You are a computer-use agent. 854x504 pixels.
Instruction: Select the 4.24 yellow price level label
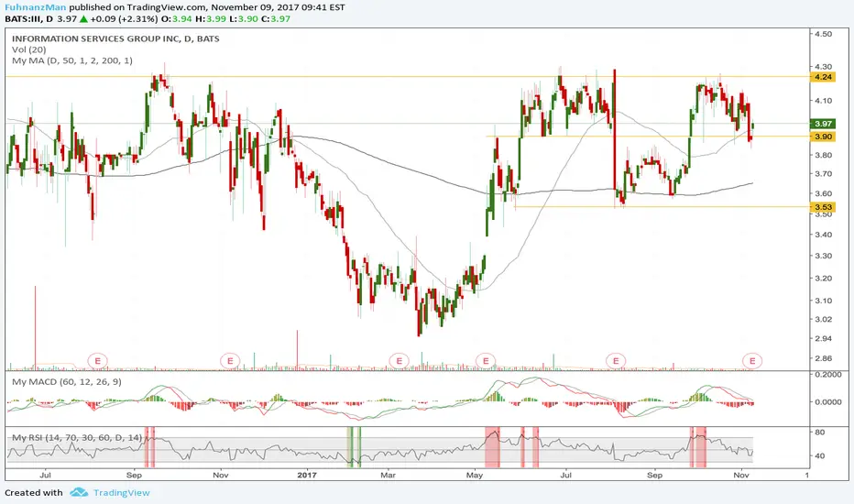tap(823, 77)
